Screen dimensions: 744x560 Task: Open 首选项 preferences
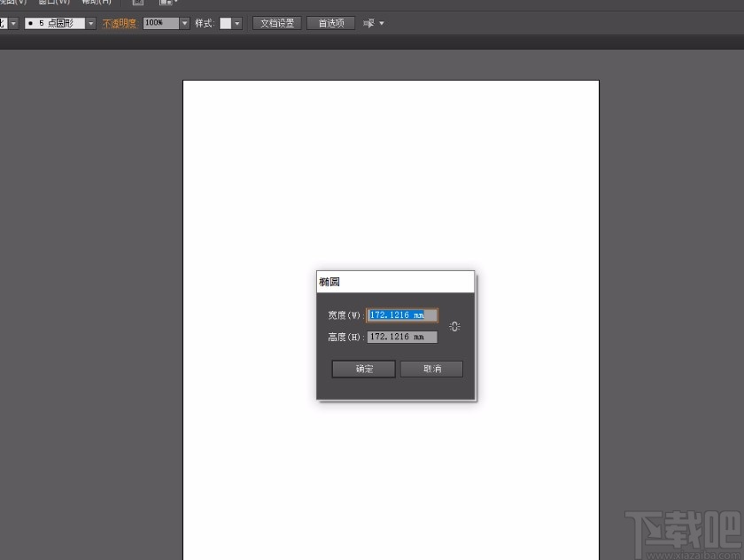[330, 23]
